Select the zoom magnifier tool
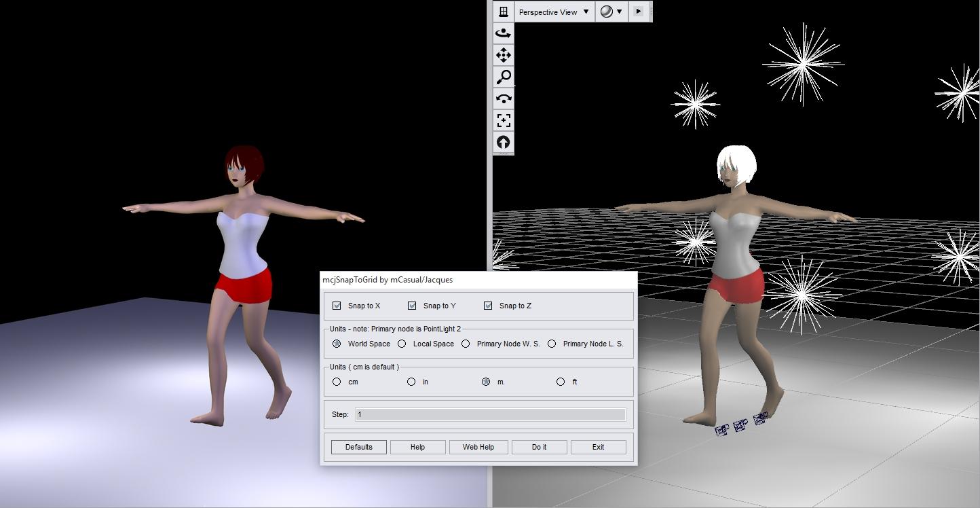The image size is (980, 508). click(503, 77)
